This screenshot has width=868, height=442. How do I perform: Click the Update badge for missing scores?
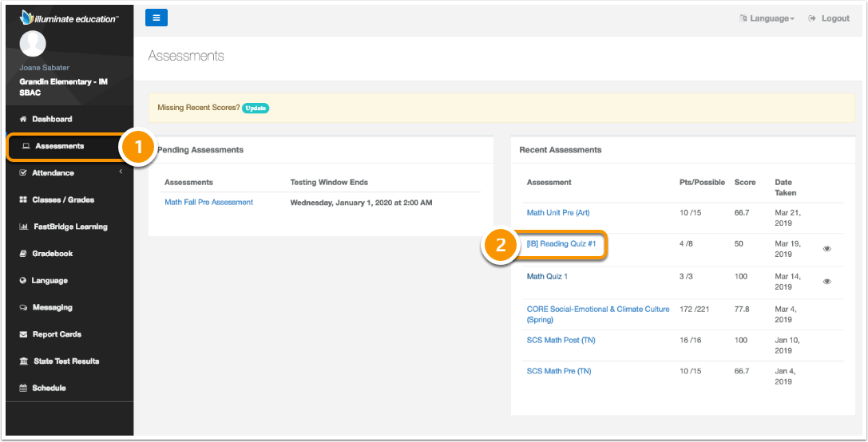[256, 108]
